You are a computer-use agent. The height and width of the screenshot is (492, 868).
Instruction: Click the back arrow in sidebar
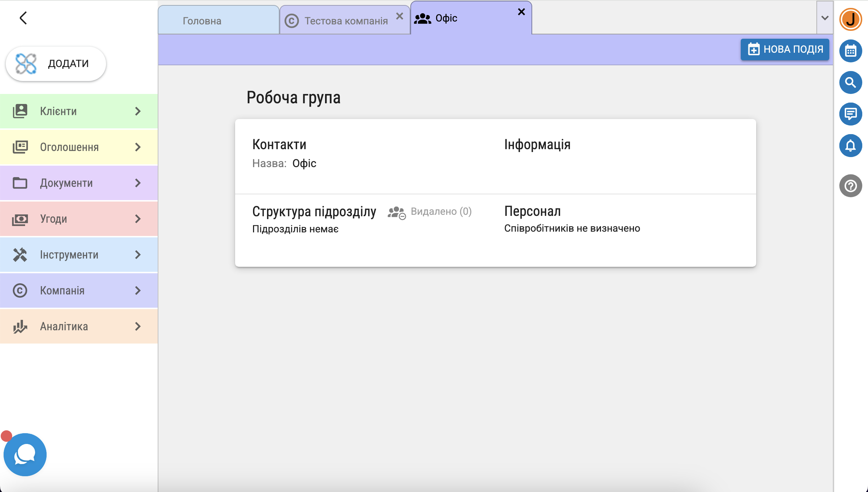coord(23,18)
